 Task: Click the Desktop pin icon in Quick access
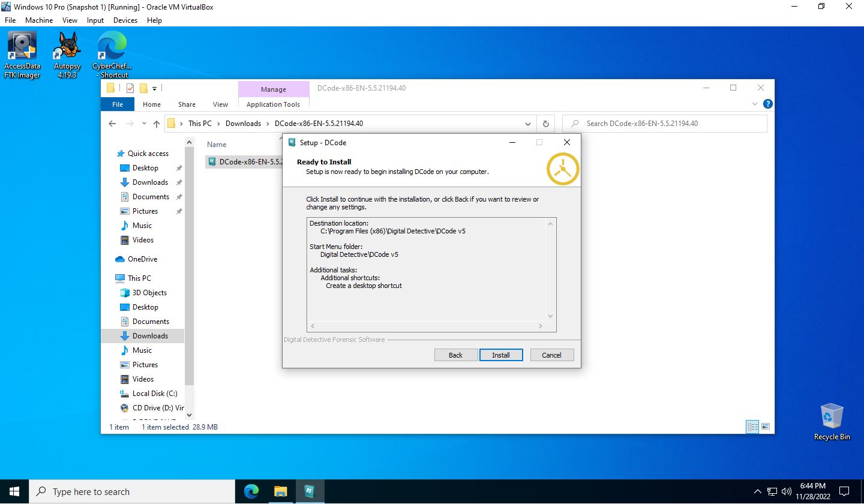(179, 168)
